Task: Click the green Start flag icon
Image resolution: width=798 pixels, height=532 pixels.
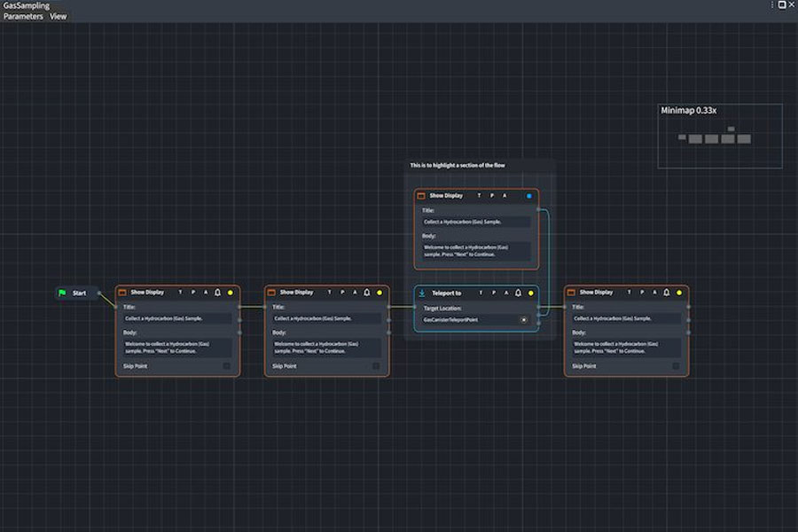Action: [62, 293]
